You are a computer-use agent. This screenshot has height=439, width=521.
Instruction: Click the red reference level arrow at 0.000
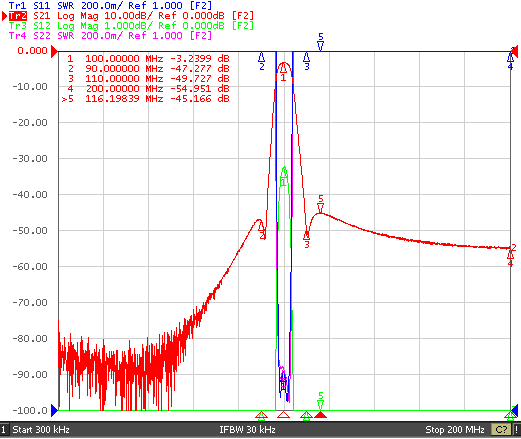(x=54, y=52)
